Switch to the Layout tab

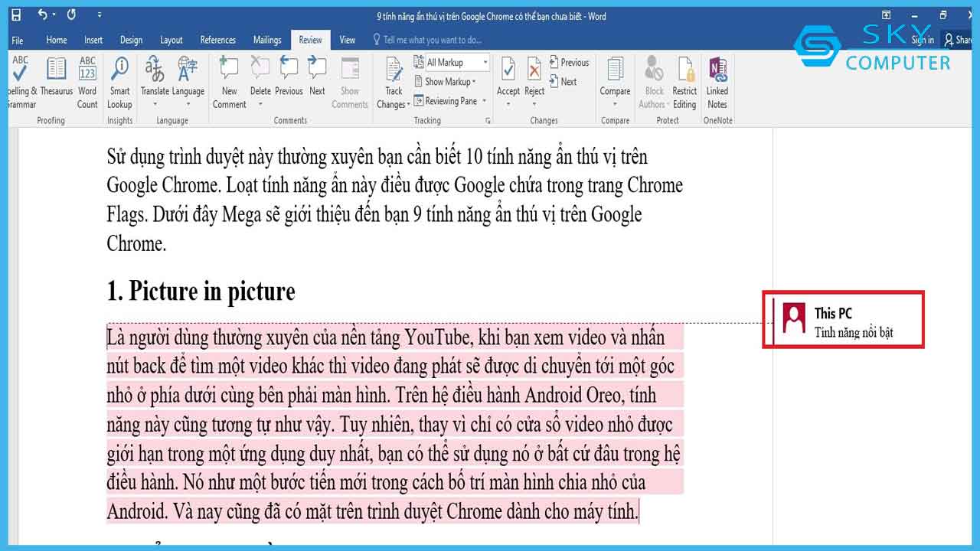point(171,40)
